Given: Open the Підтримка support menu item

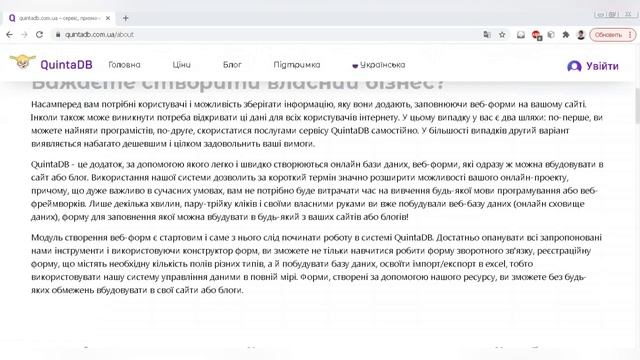Looking at the screenshot, I should click(297, 65).
